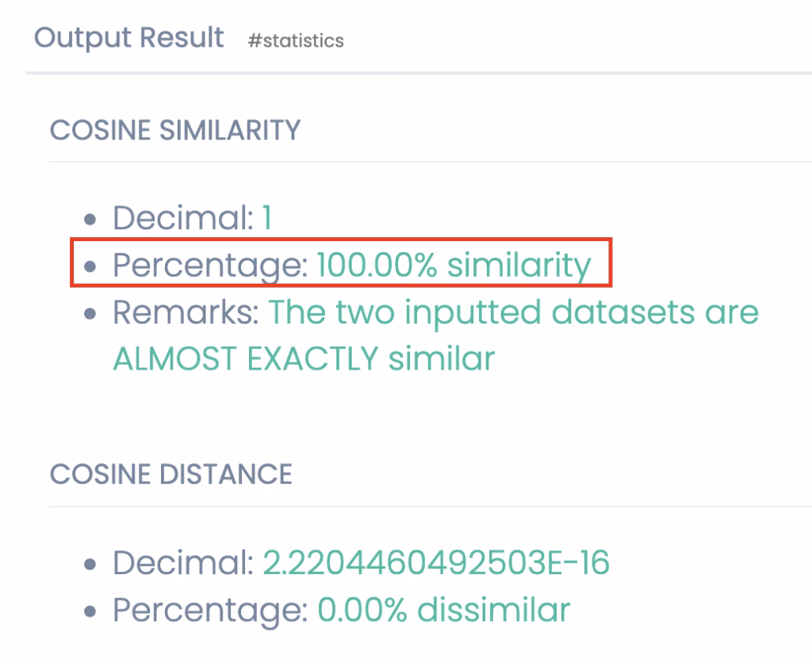
Task: Click the Percentage label under Cosine Distance
Action: pos(210,609)
